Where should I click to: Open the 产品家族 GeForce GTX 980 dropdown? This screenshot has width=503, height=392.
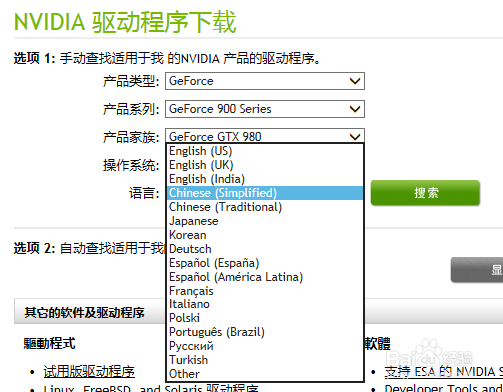(x=265, y=136)
